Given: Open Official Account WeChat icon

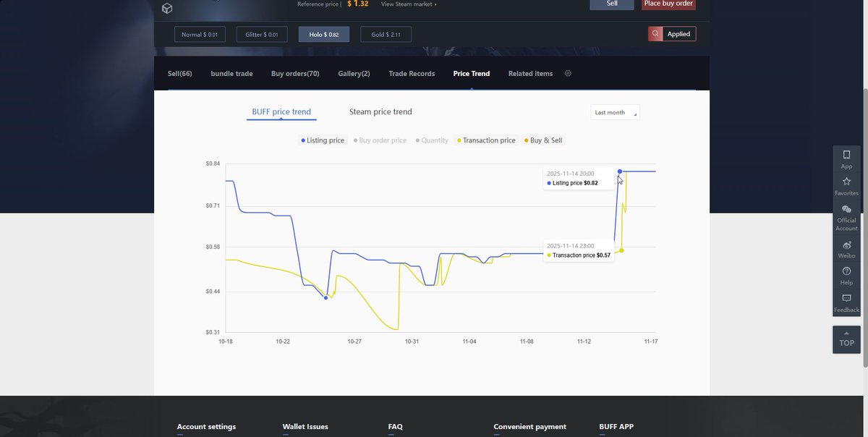Looking at the screenshot, I should click(846, 209).
